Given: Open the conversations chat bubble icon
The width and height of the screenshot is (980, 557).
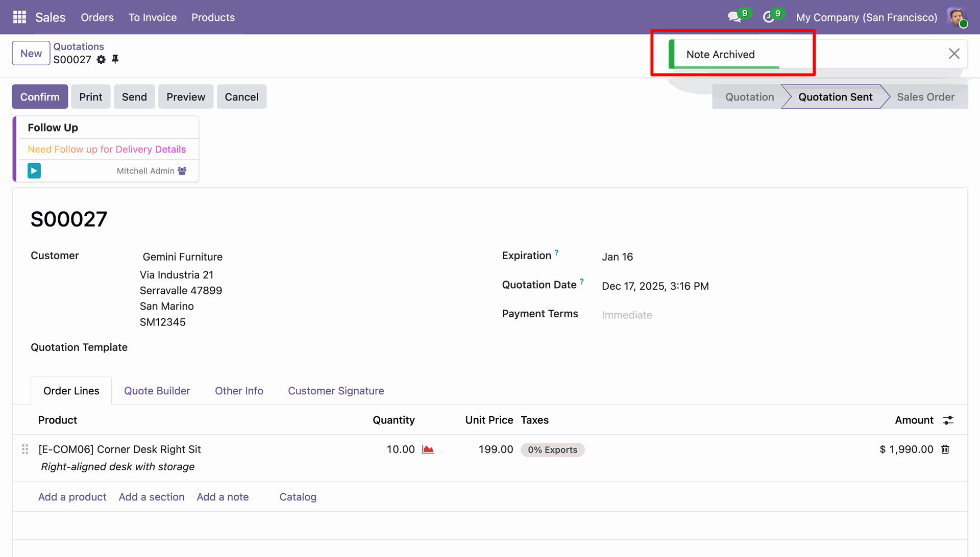Looking at the screenshot, I should (734, 17).
